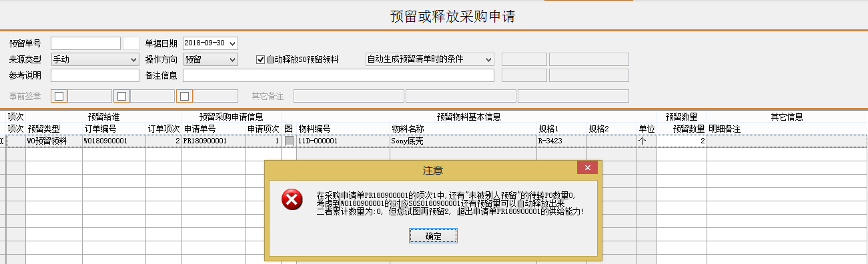
Task: Click the row selector marker of first row
Action: (x=3, y=141)
